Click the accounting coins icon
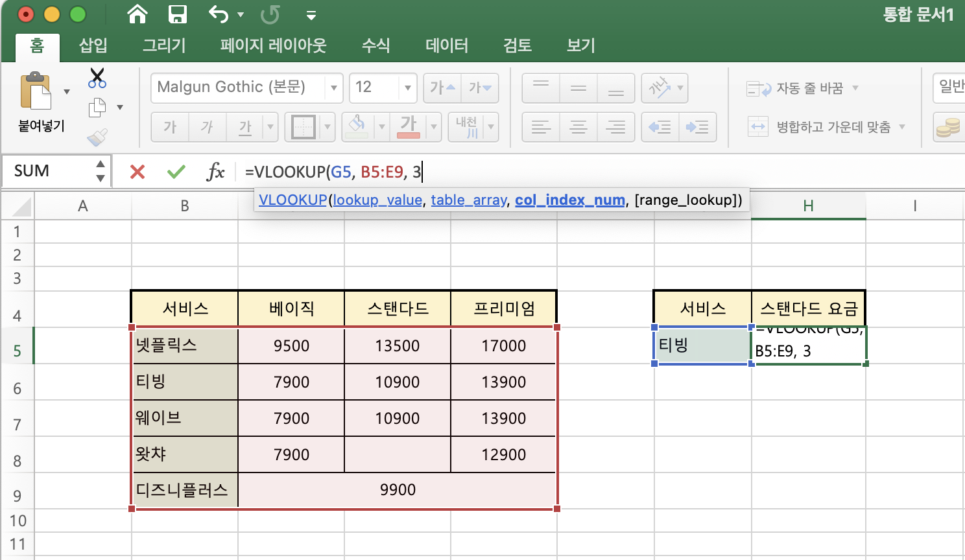The height and width of the screenshot is (560, 965). coord(948,127)
